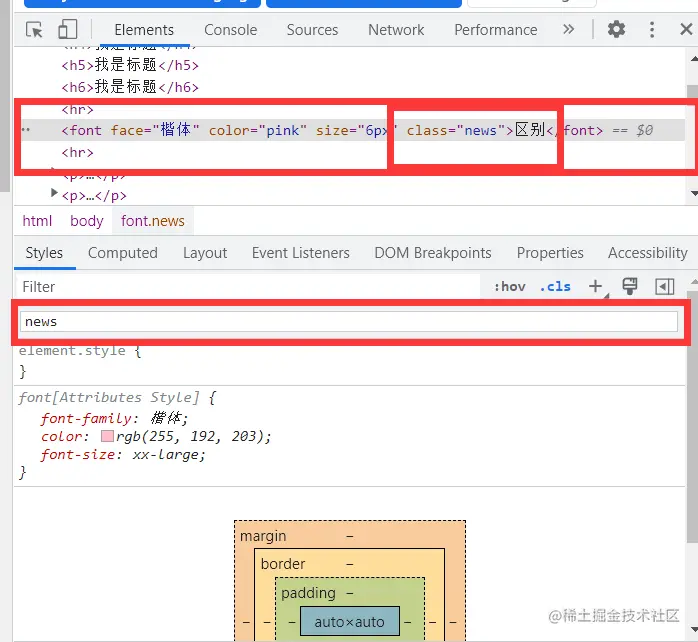Focus the styles Filter field
This screenshot has height=642, width=698.
click(247, 287)
